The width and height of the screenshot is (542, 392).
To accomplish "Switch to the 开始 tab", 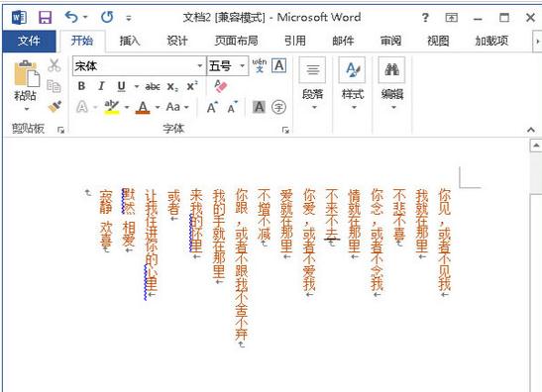I will coord(82,41).
